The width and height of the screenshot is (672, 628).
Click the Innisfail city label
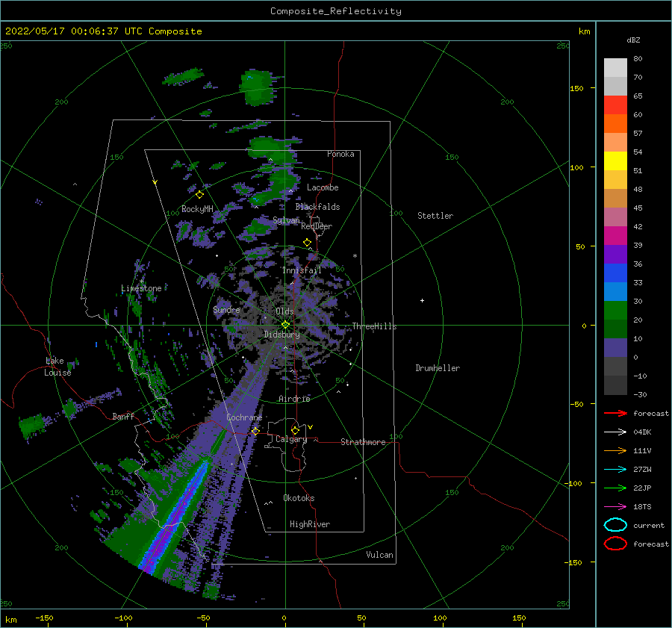point(302,270)
